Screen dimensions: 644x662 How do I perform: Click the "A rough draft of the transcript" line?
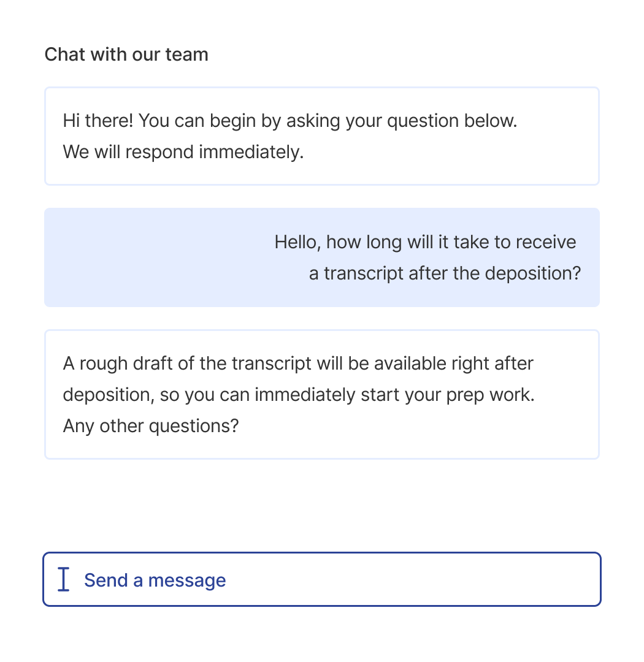[x=298, y=363]
